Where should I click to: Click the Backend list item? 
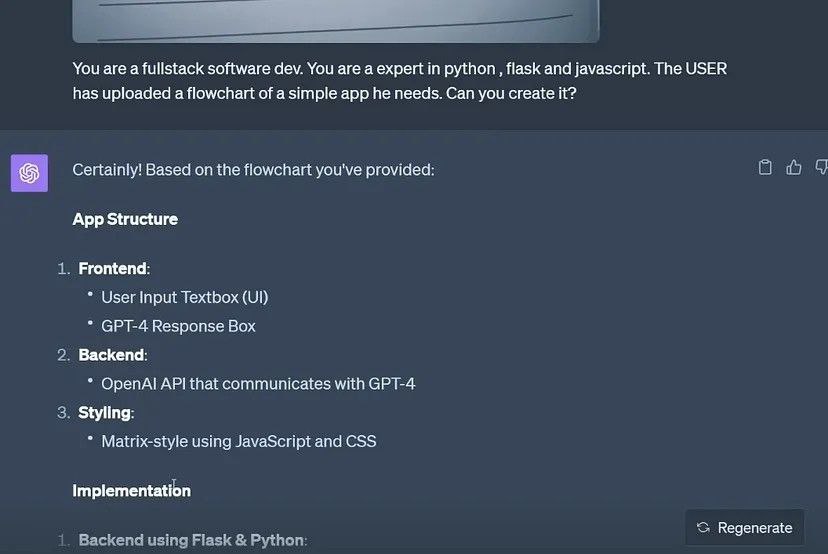tap(112, 355)
